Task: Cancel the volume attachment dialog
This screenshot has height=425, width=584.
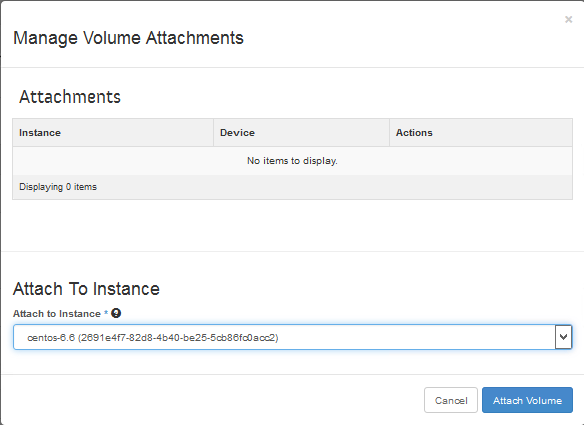Action: pos(451,400)
